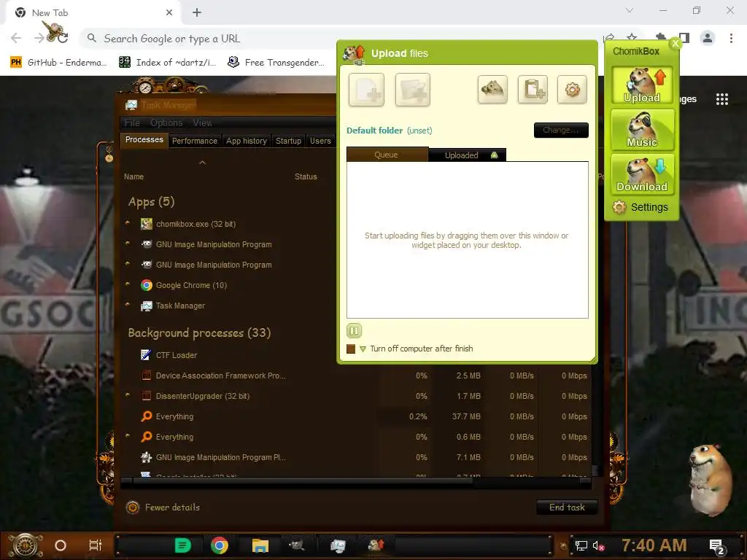Select the Device Association Framework process row
This screenshot has height=560, width=747.
(356, 376)
